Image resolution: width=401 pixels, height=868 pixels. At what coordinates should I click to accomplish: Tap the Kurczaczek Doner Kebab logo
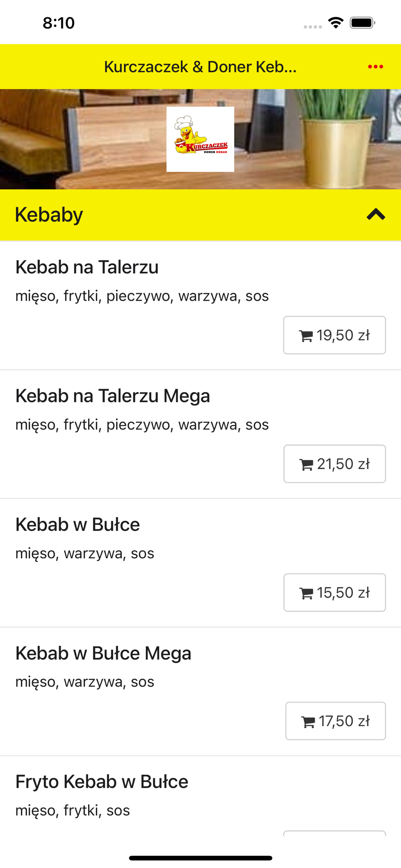200,139
